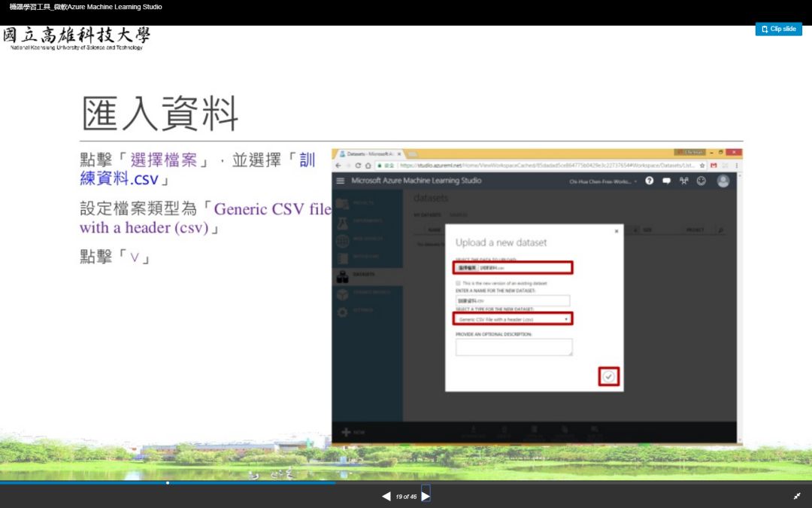Select the Settings gear sidebar icon

tap(342, 312)
